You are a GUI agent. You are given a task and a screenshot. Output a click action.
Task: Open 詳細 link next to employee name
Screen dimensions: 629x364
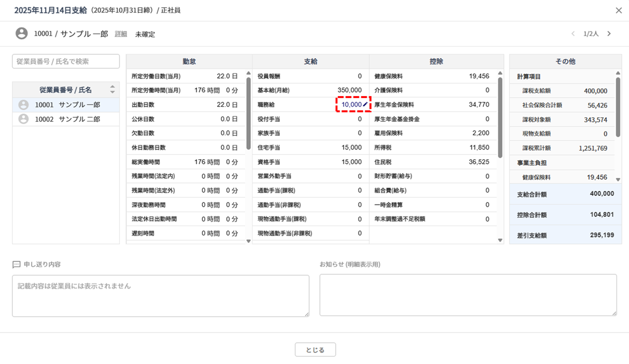pyautogui.click(x=121, y=34)
